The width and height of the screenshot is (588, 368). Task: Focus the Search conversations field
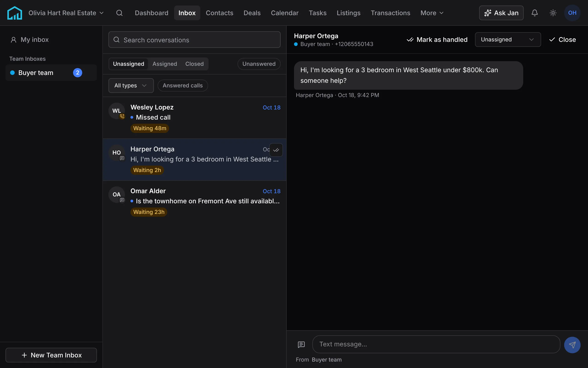tap(194, 40)
